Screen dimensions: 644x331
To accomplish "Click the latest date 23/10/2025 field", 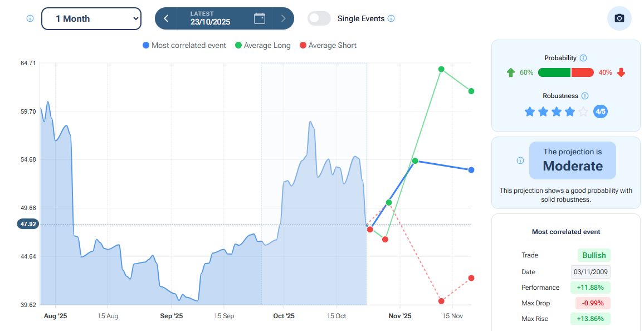I will 211,18.
